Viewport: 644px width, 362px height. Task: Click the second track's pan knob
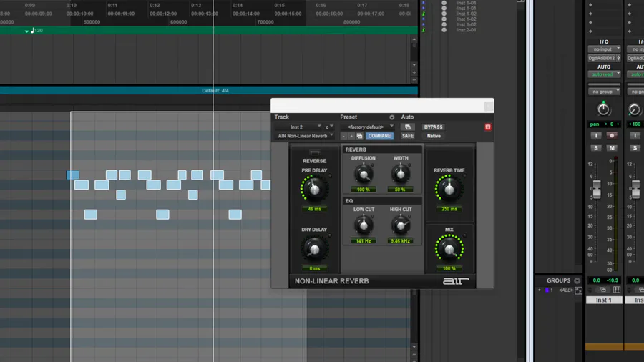tap(634, 109)
